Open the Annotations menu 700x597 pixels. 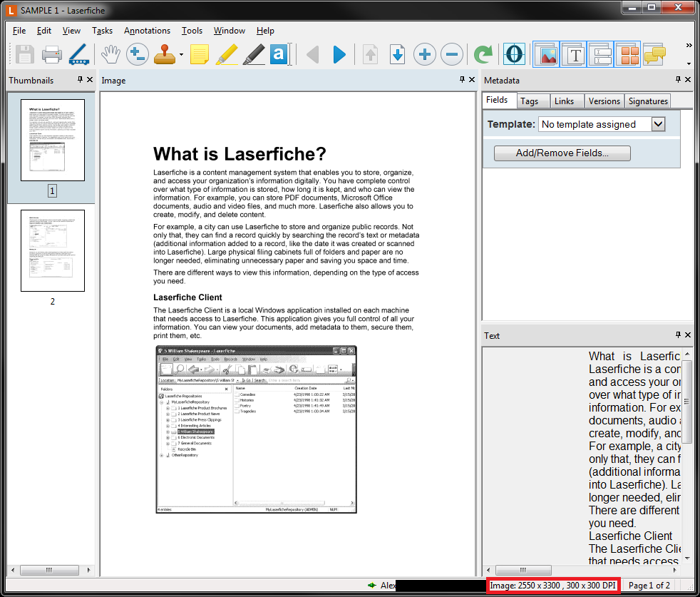(x=148, y=31)
